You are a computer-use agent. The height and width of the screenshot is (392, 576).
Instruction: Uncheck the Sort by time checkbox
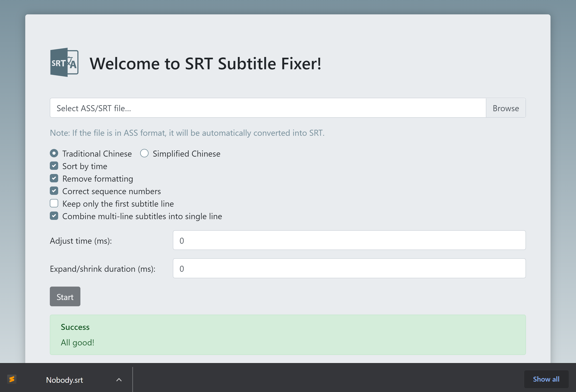click(54, 166)
